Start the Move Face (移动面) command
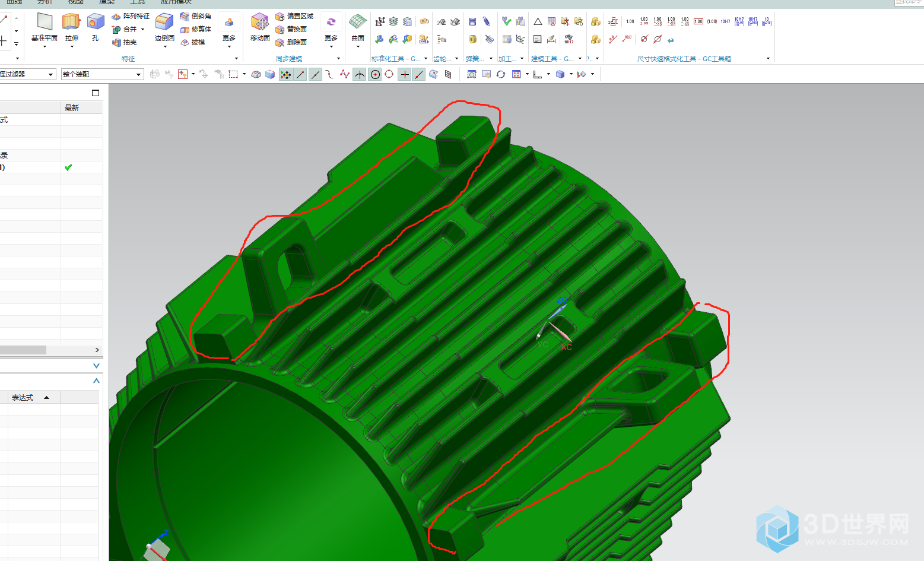This screenshot has width=924, height=561. pos(260,27)
